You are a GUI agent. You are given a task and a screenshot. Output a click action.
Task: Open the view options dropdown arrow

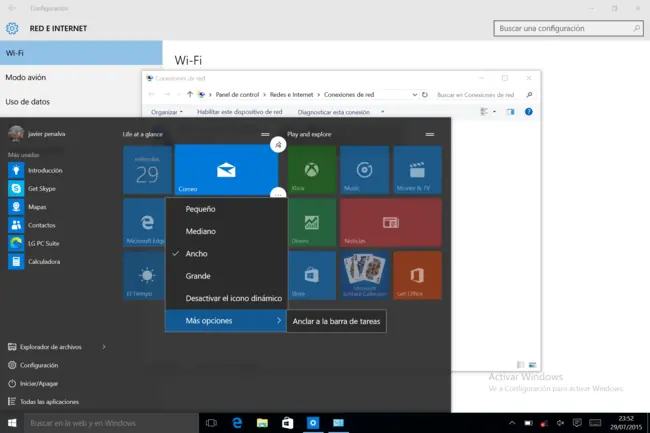[x=494, y=112]
